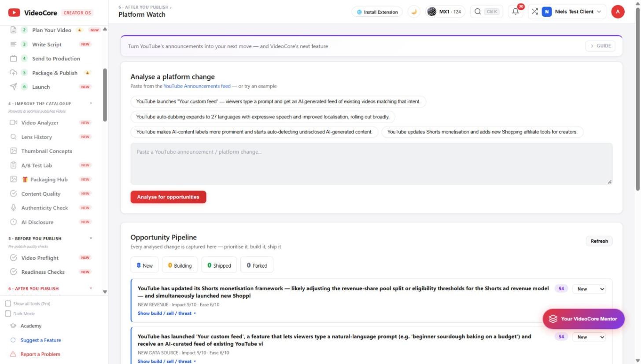Open the red user avatar menu
Image resolution: width=641 pixels, height=364 pixels.
(618, 12)
